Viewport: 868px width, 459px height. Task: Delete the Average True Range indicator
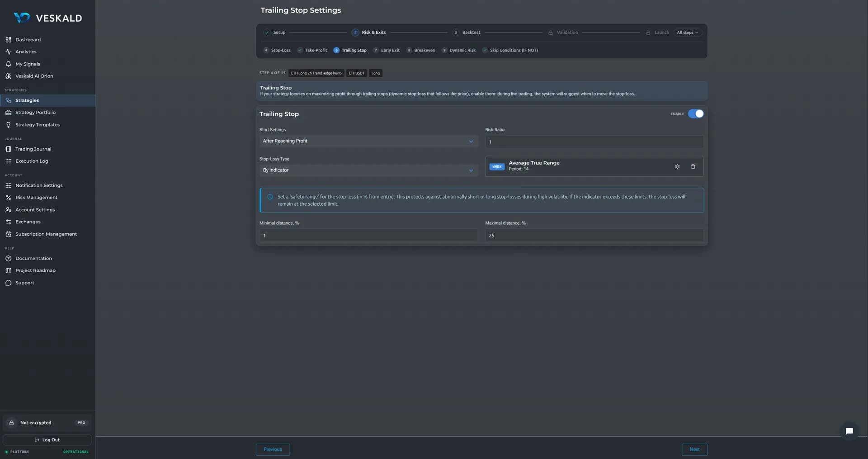click(x=693, y=166)
